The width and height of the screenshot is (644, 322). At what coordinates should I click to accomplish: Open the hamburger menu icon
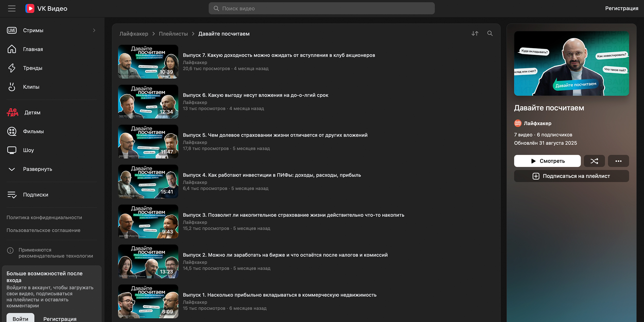pyautogui.click(x=12, y=9)
